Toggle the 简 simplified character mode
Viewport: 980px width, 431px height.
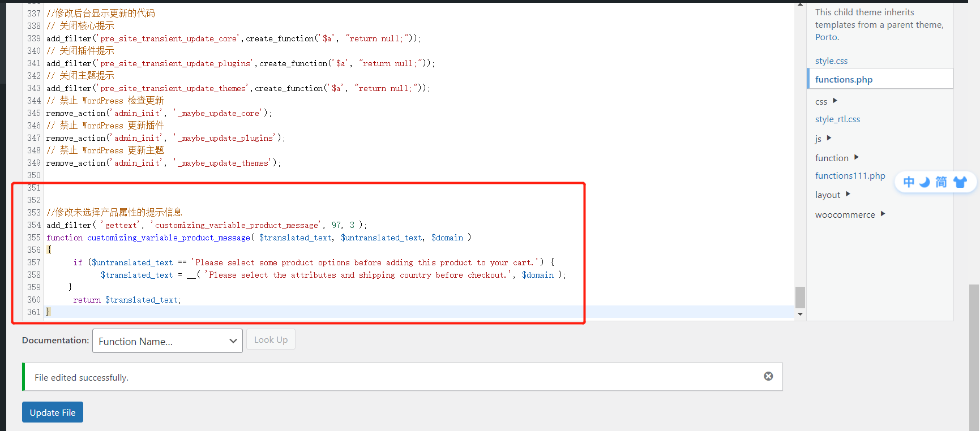click(x=941, y=182)
